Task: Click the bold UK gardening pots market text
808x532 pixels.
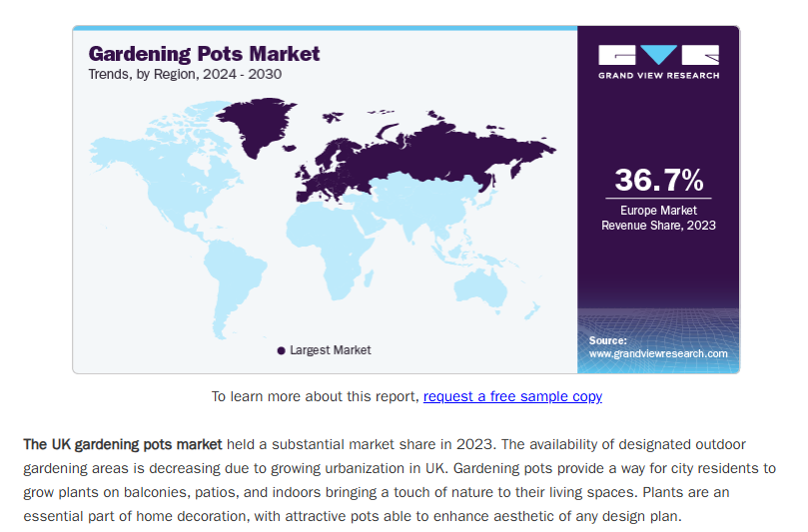Action: point(123,443)
